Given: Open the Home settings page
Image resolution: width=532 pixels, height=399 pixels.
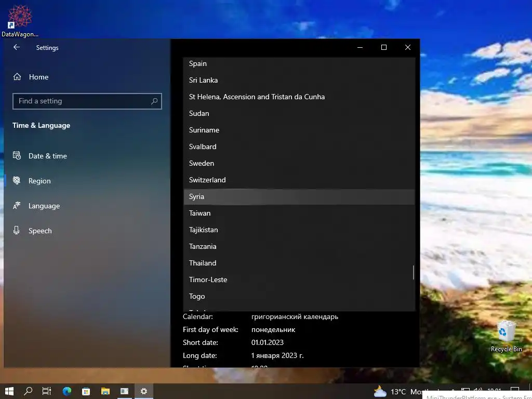Looking at the screenshot, I should [38, 77].
